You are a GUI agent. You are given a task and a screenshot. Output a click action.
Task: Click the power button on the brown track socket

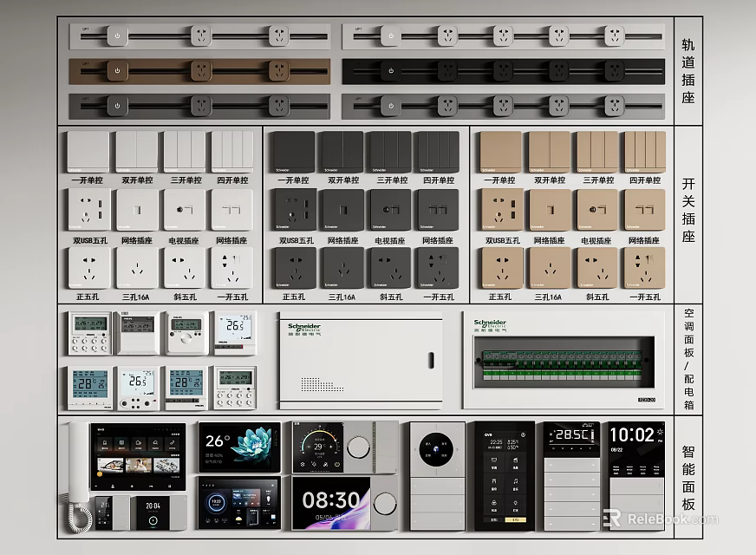tap(117, 71)
